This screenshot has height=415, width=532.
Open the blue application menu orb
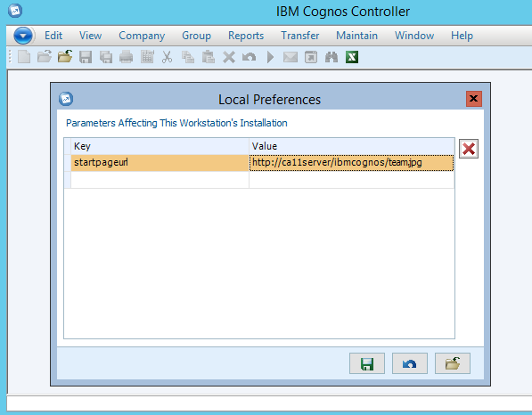23,36
